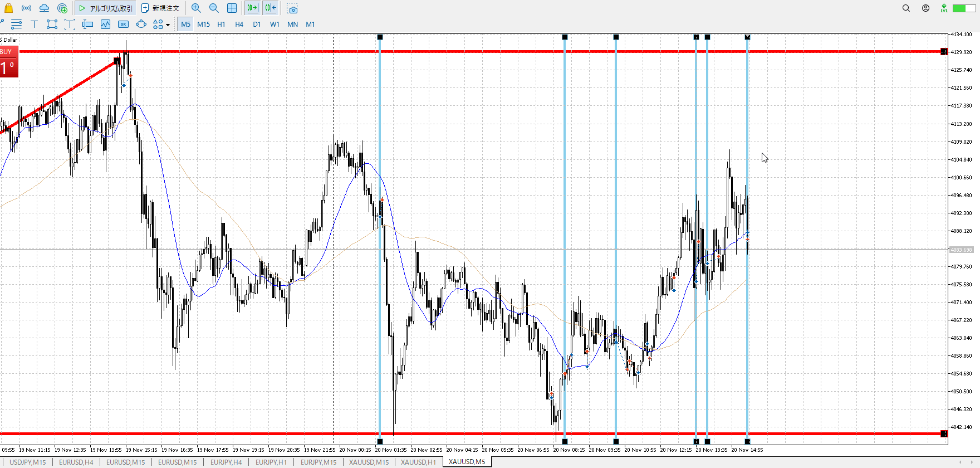Expand the shapes objects dropdown arrow
Viewport: 980px width, 468px height.
click(168, 25)
